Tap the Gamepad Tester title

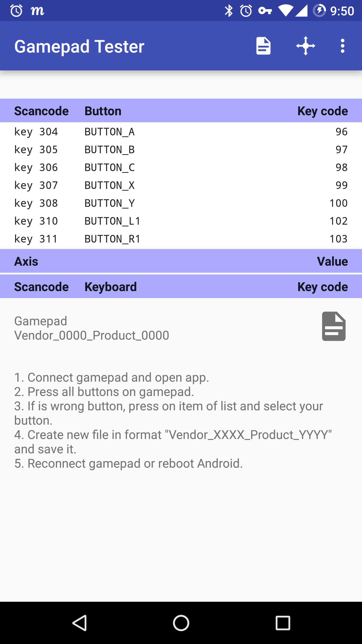pyautogui.click(x=79, y=47)
